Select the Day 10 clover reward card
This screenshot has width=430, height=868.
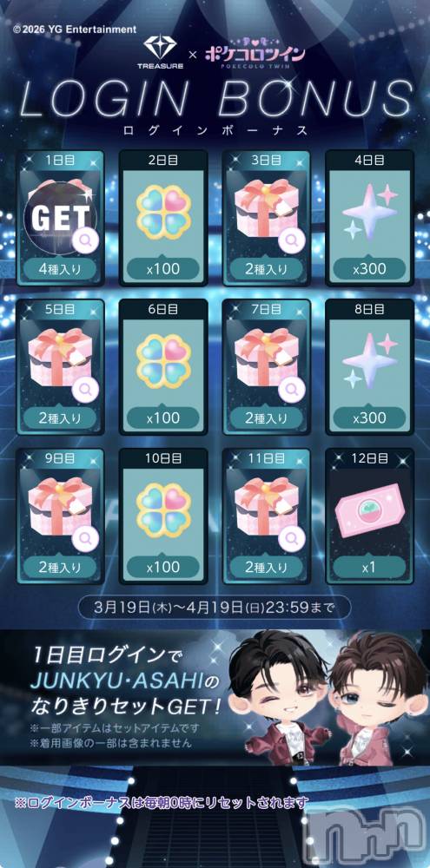point(163,516)
